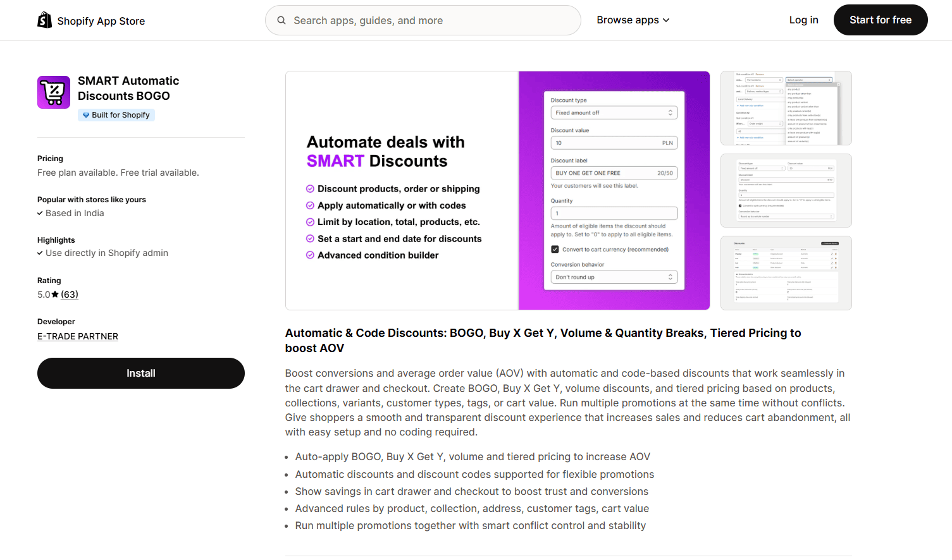Screen dimensions: 952x560
Task: Open the Browse apps dropdown
Action: click(633, 20)
